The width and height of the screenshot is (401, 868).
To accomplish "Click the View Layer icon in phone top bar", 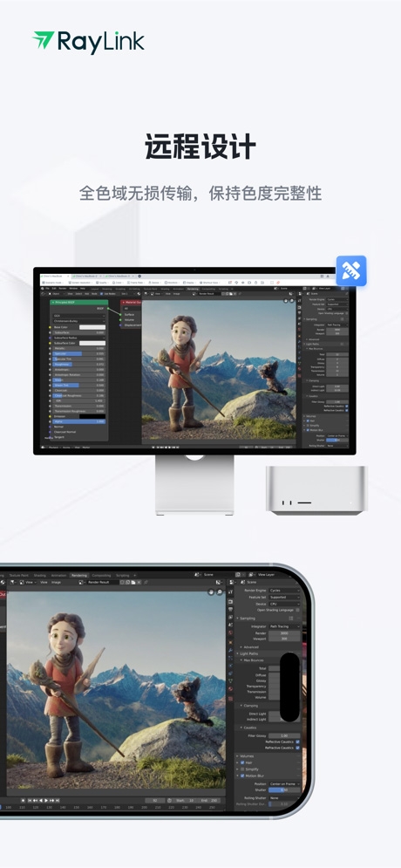I will 251,575.
